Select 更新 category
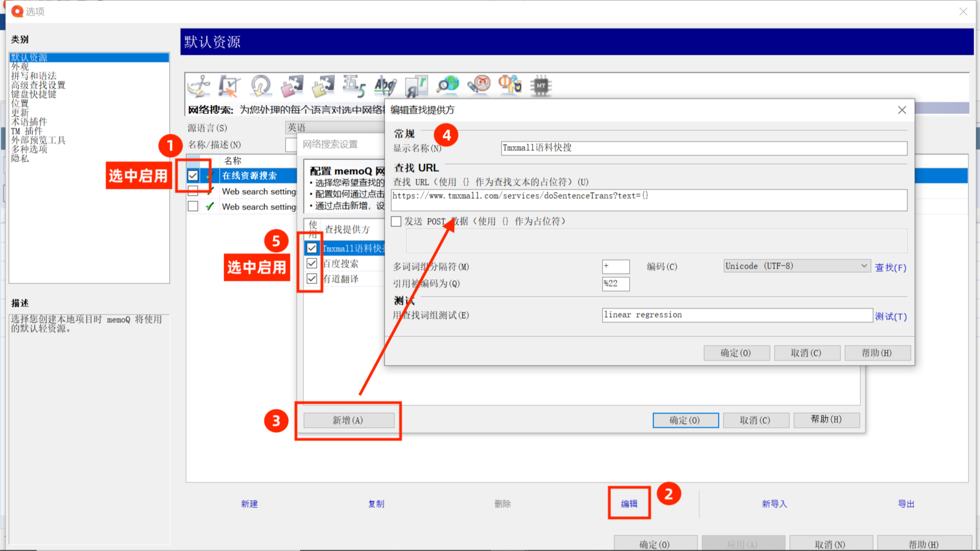 tap(20, 113)
